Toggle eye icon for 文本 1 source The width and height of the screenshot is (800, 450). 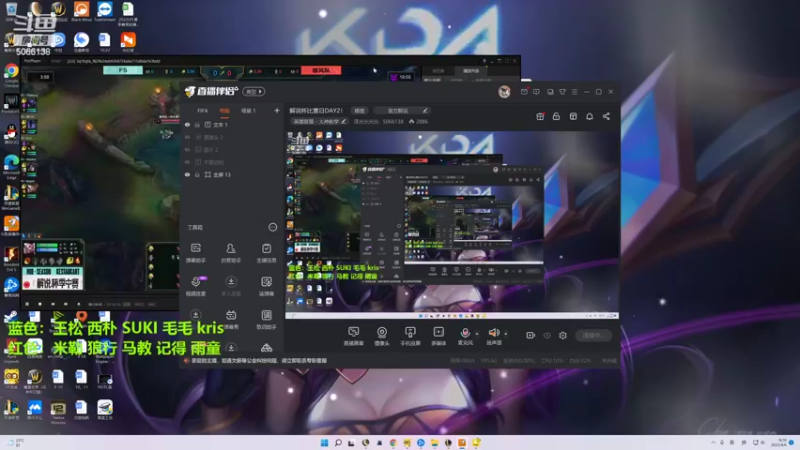[187, 125]
